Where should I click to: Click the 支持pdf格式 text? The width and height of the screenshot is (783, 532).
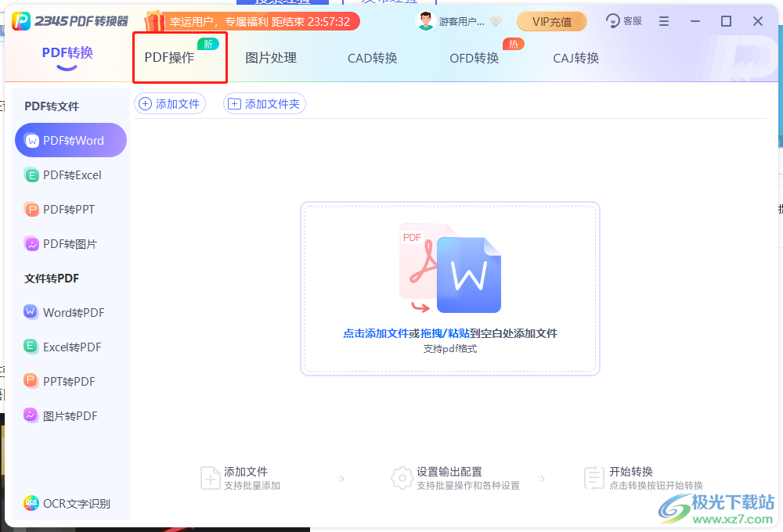[450, 349]
